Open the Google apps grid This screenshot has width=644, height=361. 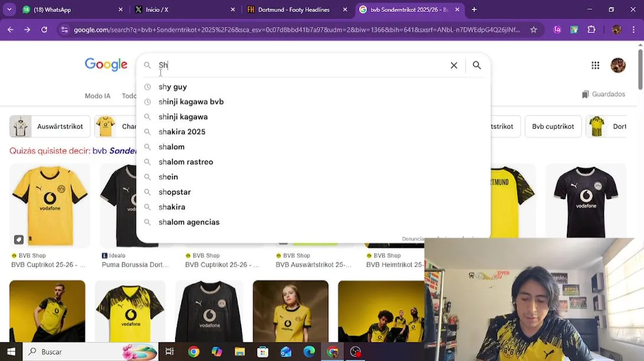[595, 65]
